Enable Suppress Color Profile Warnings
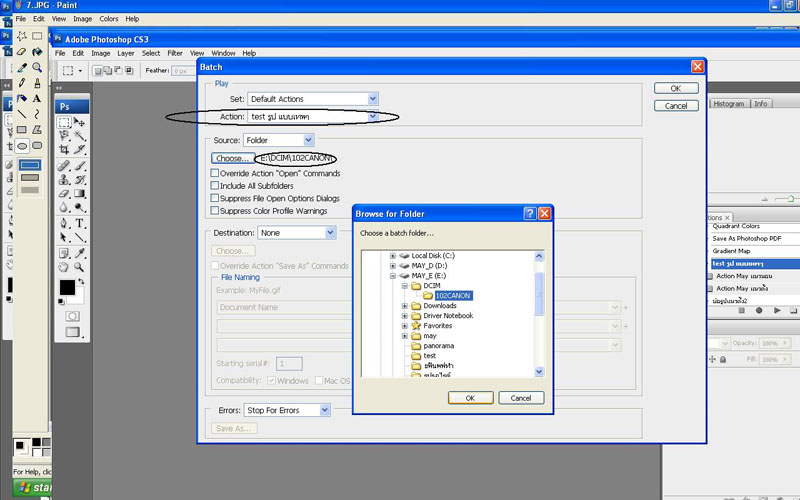The image size is (800, 500). tap(215, 210)
